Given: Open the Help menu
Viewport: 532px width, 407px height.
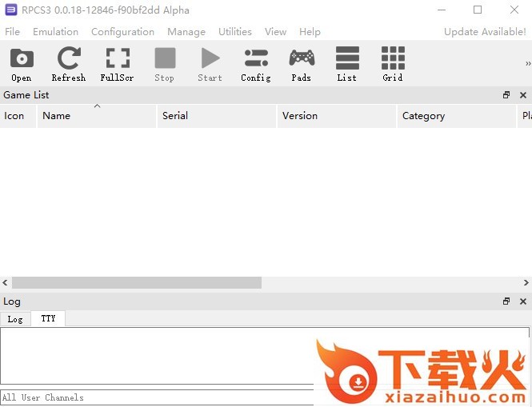Looking at the screenshot, I should point(310,32).
